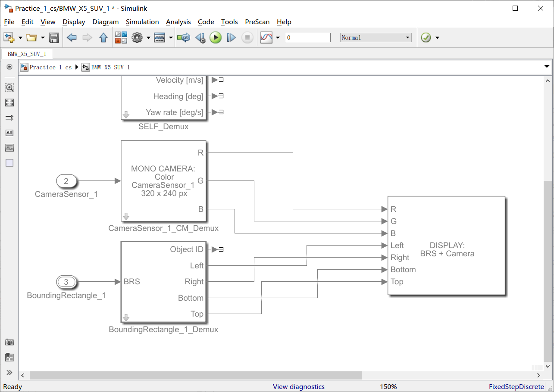
Task: Click the BRS BoundingRectangle demux block
Action: [163, 282]
